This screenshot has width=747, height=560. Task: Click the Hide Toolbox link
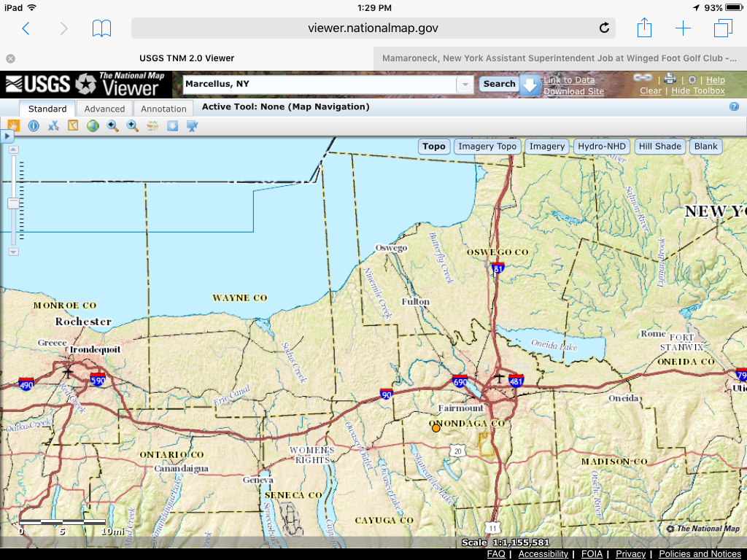697,91
